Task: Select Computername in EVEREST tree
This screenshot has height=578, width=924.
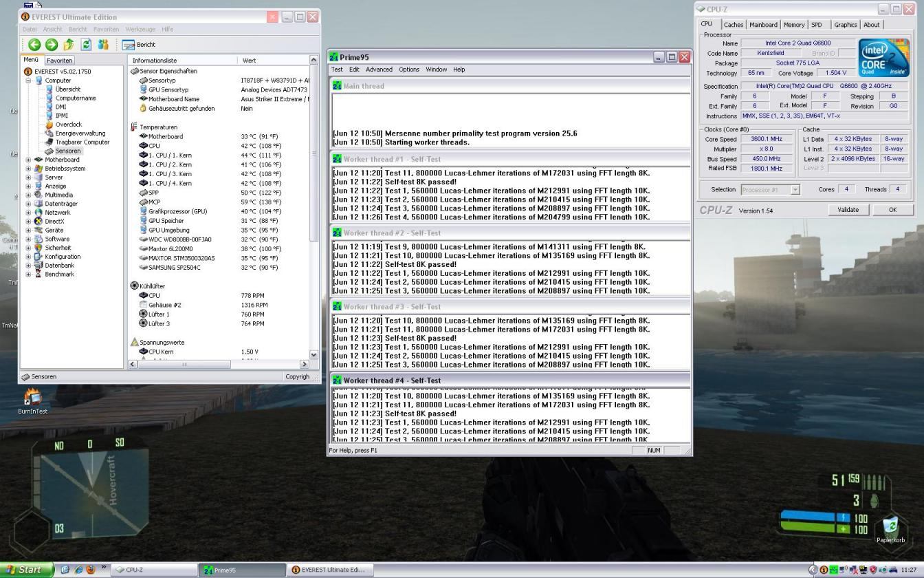Action: (76, 98)
